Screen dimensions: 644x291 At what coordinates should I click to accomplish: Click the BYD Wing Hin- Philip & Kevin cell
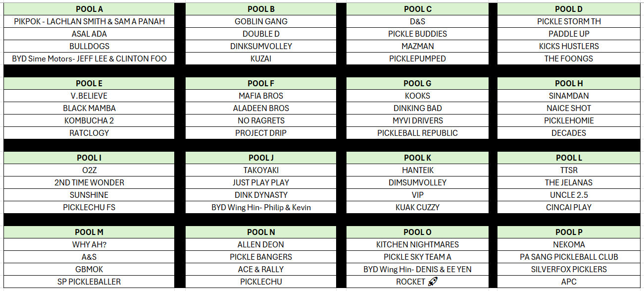[261, 207]
